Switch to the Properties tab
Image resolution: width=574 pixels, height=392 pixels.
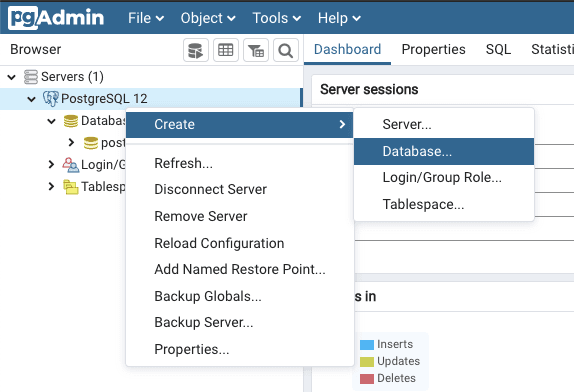433,49
